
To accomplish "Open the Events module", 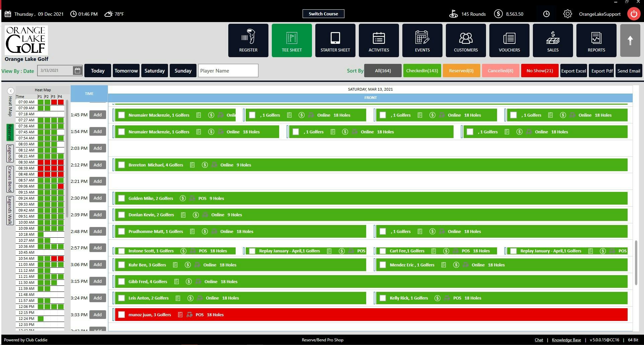I will 422,40.
